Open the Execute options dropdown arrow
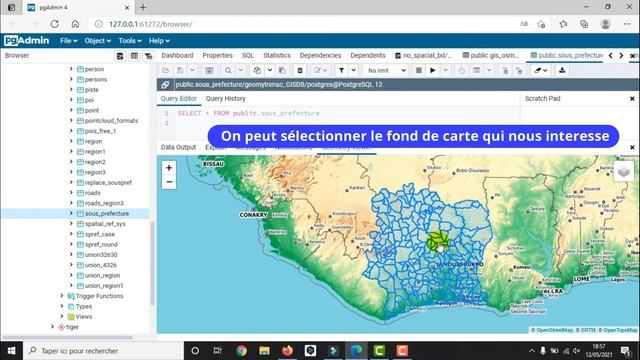The image size is (640, 360). click(x=445, y=70)
